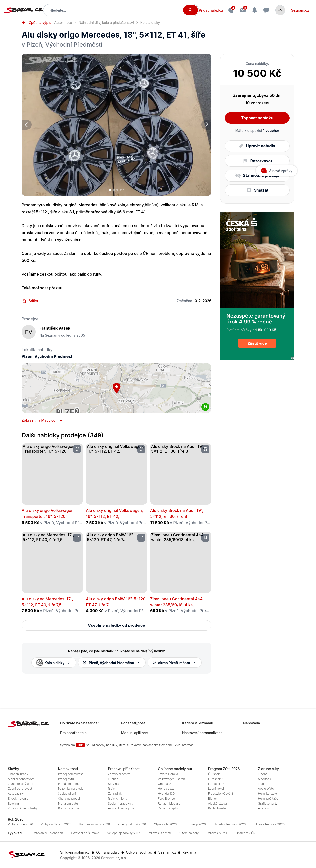Screen dimensions: 316x868
Task: Show previous photo with left arrow
Action: (27, 125)
